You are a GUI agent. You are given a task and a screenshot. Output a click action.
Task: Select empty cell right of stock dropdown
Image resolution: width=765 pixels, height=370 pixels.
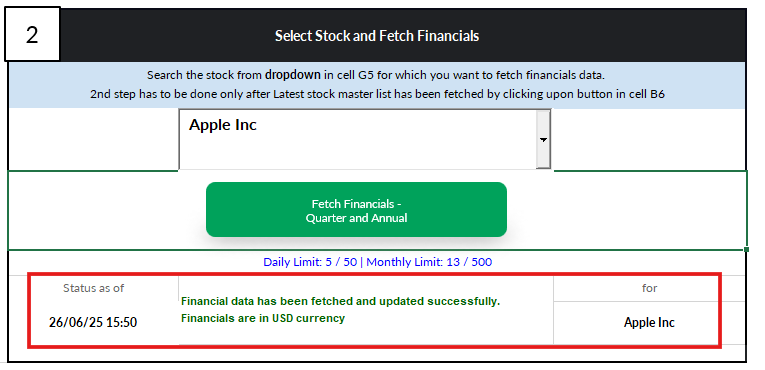coord(649,139)
